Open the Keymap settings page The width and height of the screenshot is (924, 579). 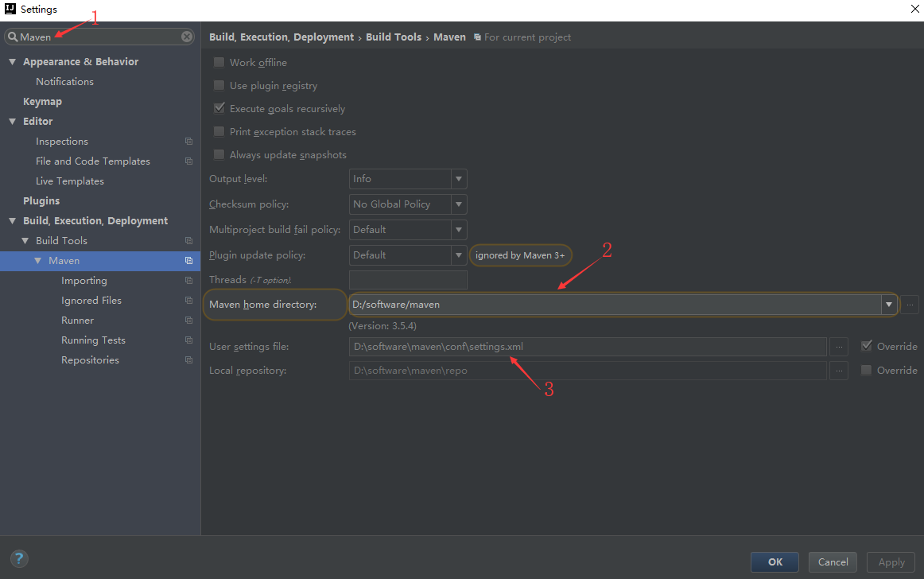[42, 102]
